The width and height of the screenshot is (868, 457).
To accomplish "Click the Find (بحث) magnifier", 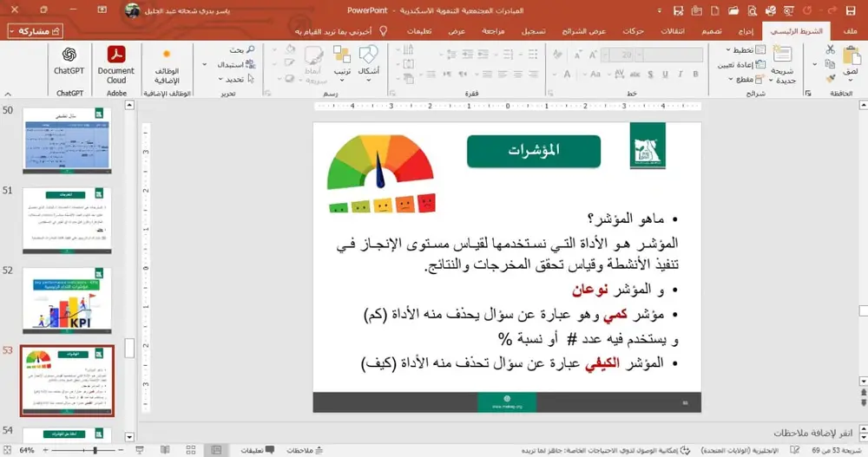I will click(x=250, y=49).
